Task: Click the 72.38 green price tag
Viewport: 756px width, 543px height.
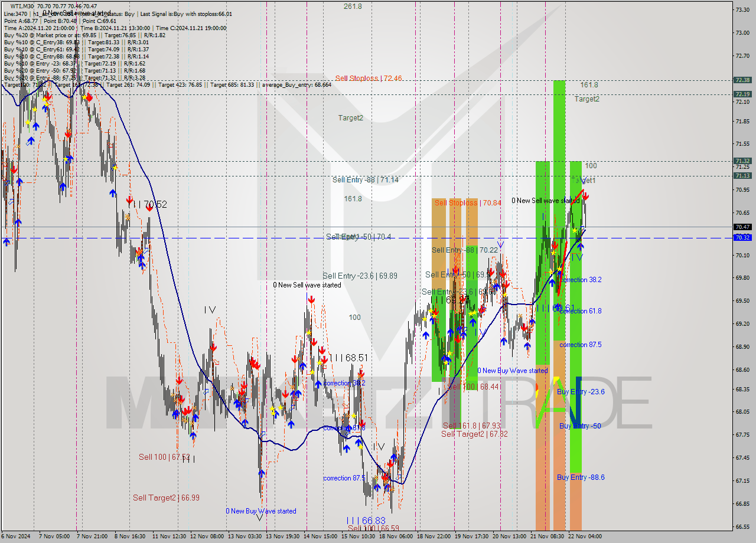Action: 742,80
